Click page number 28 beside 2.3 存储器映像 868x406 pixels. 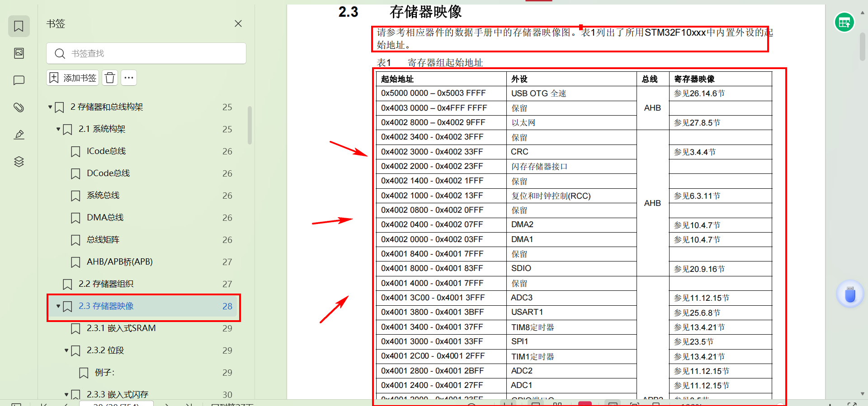point(227,306)
